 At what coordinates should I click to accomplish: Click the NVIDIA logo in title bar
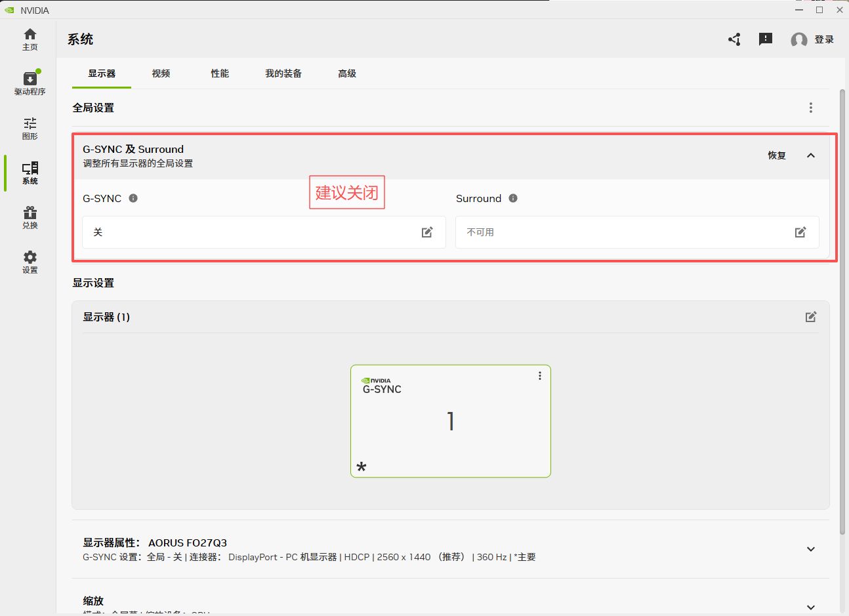(9, 10)
